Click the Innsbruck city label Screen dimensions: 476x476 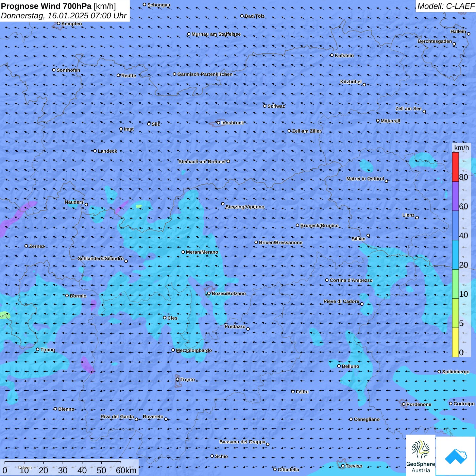pyautogui.click(x=233, y=123)
